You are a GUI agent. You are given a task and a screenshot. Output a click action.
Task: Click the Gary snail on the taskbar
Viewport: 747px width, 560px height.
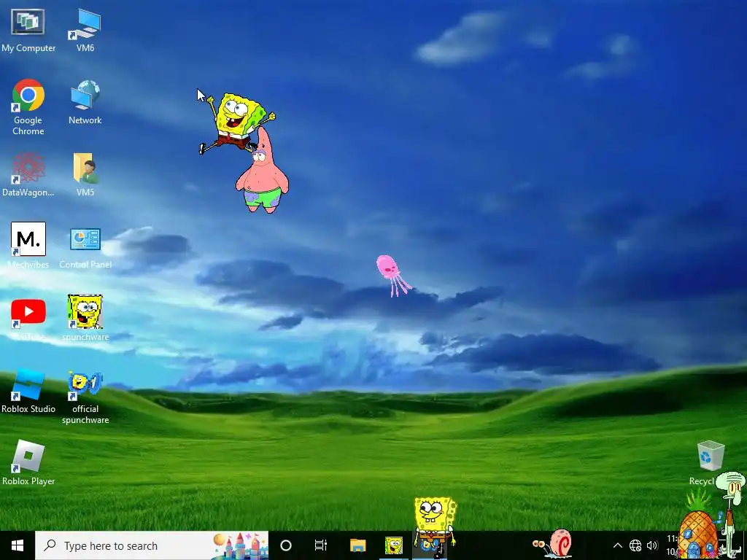pyautogui.click(x=553, y=542)
